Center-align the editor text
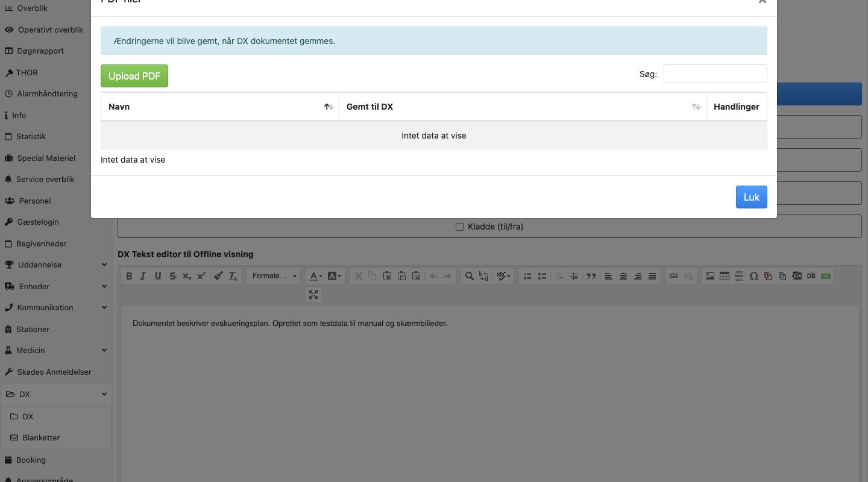 623,276
